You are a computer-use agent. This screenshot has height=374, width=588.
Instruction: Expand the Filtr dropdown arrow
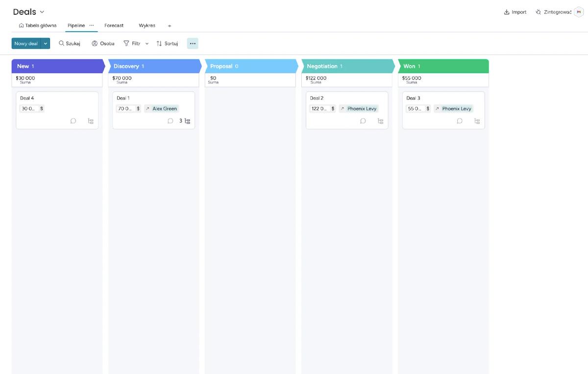click(147, 44)
